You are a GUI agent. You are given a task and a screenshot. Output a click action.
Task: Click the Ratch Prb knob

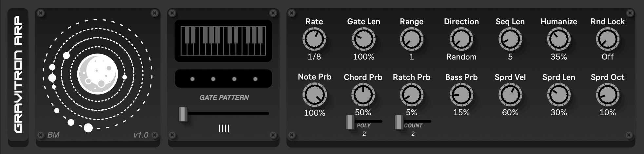411,95
